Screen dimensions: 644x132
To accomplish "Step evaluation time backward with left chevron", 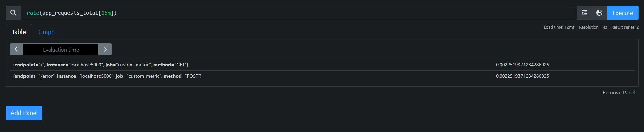I will [x=16, y=49].
